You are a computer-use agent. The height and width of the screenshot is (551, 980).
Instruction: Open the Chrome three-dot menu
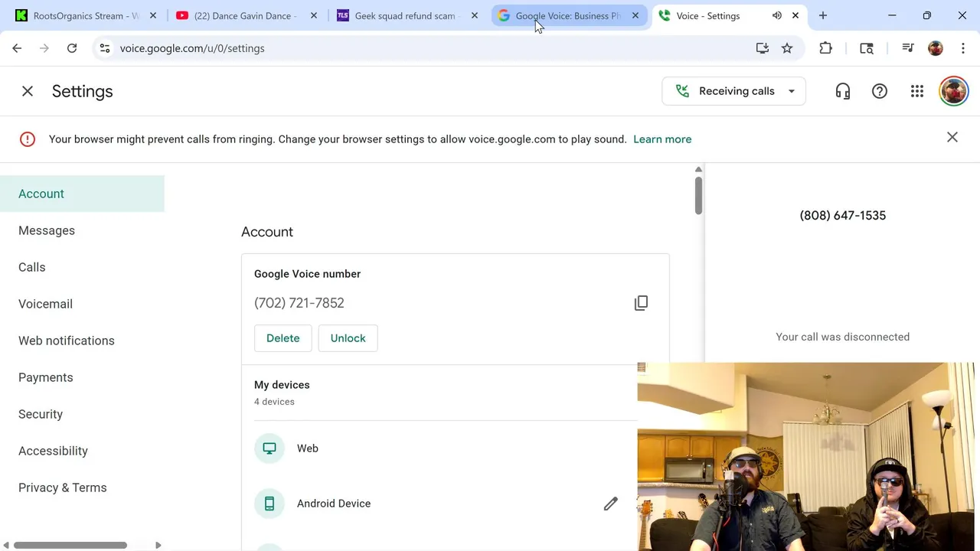(x=963, y=48)
